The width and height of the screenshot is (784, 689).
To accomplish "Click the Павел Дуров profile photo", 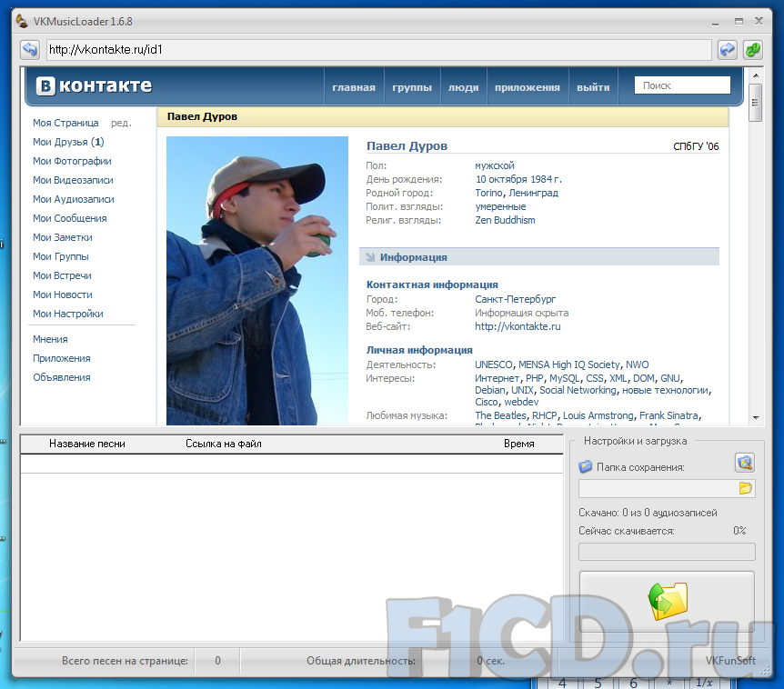I will [x=257, y=281].
